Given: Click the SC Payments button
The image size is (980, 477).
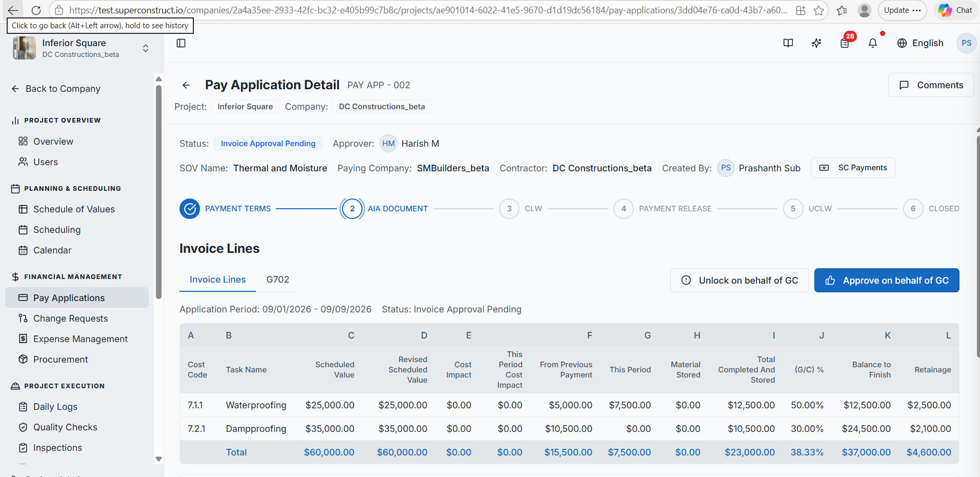Looking at the screenshot, I should point(853,168).
